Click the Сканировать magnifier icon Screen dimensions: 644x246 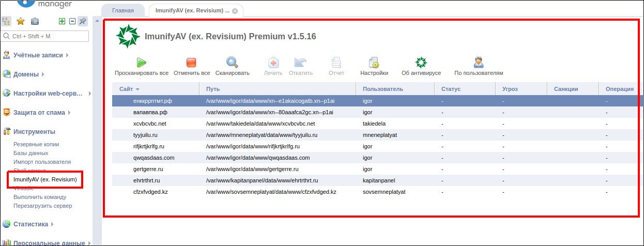(232, 63)
